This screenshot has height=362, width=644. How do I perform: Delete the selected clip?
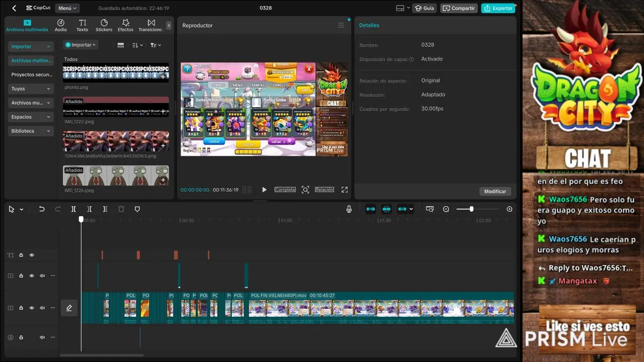121,209
